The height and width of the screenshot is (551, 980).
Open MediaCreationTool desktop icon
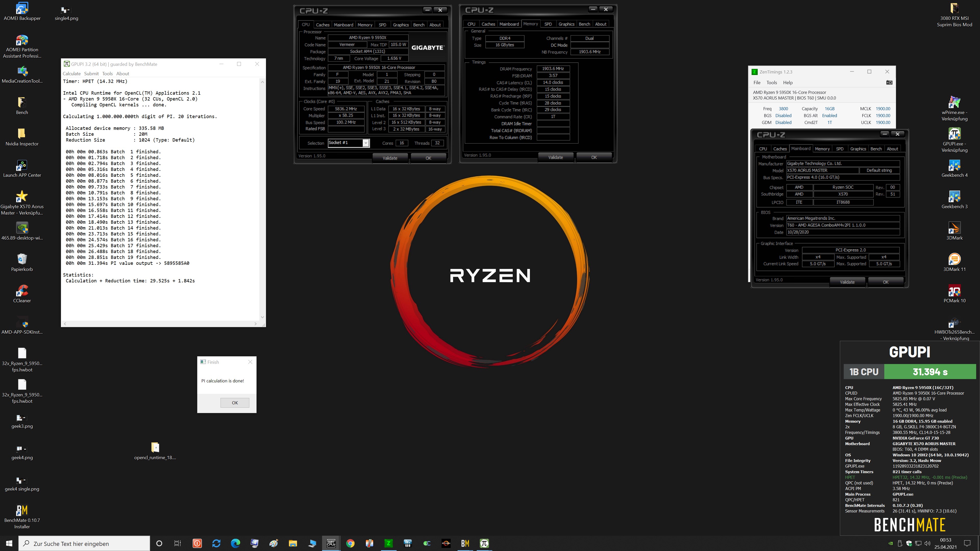pyautogui.click(x=22, y=74)
